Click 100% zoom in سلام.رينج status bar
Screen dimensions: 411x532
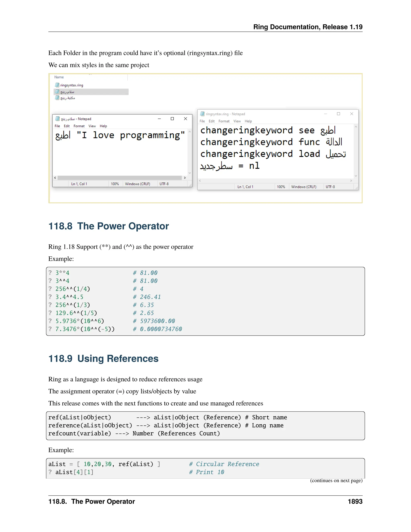[x=115, y=184]
